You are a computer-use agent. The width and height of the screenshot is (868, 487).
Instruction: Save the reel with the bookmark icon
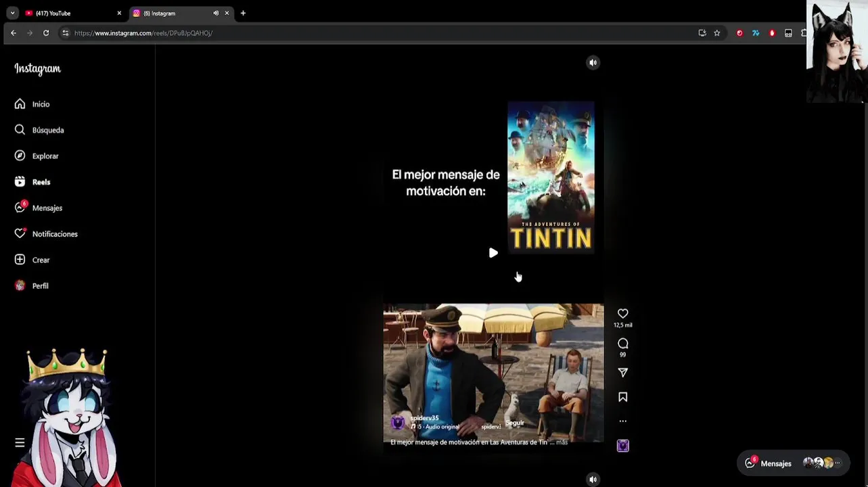[623, 397]
